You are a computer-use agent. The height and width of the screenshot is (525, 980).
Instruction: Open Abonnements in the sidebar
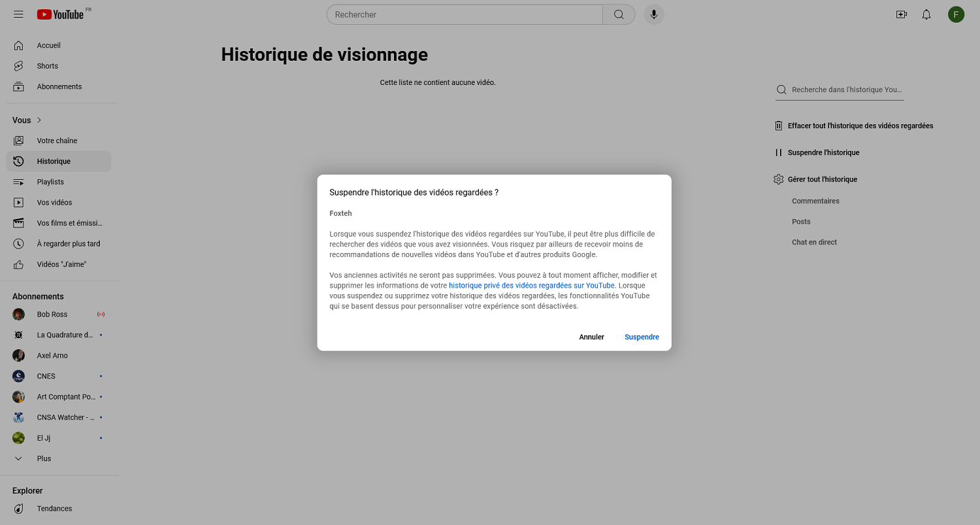pyautogui.click(x=59, y=86)
